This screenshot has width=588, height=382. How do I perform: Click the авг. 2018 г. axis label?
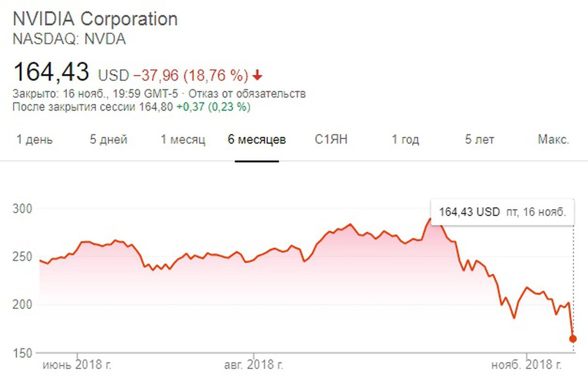pyautogui.click(x=254, y=365)
